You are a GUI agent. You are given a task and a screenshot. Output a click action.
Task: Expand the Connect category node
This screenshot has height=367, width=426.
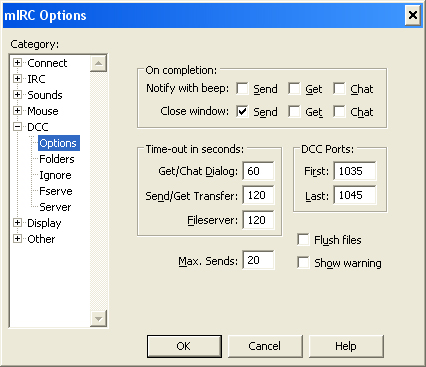coord(17,63)
